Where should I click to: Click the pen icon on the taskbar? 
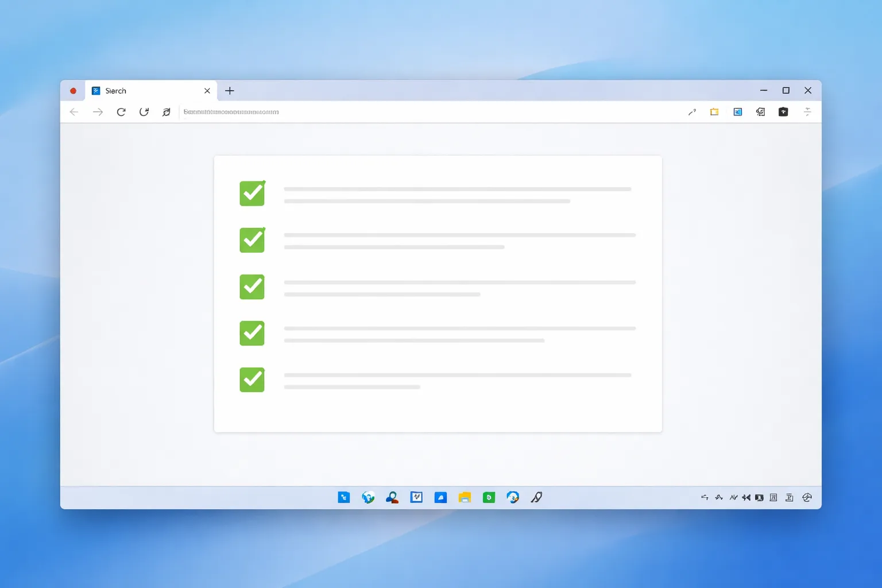[536, 497]
